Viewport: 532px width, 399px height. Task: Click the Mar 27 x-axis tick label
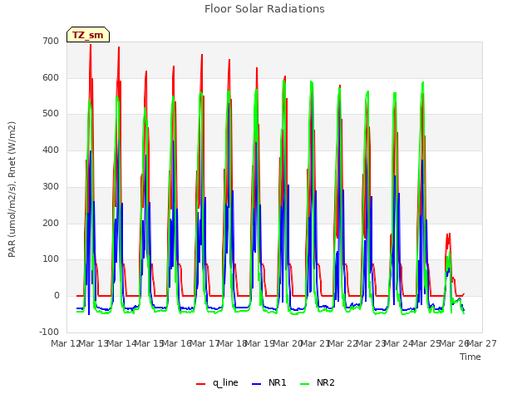click(482, 343)
